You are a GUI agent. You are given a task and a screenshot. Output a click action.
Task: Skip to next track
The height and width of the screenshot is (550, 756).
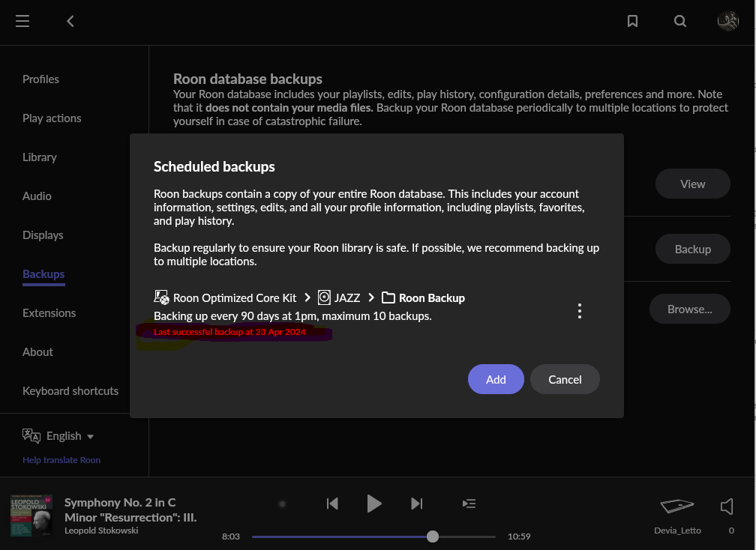[x=416, y=504]
